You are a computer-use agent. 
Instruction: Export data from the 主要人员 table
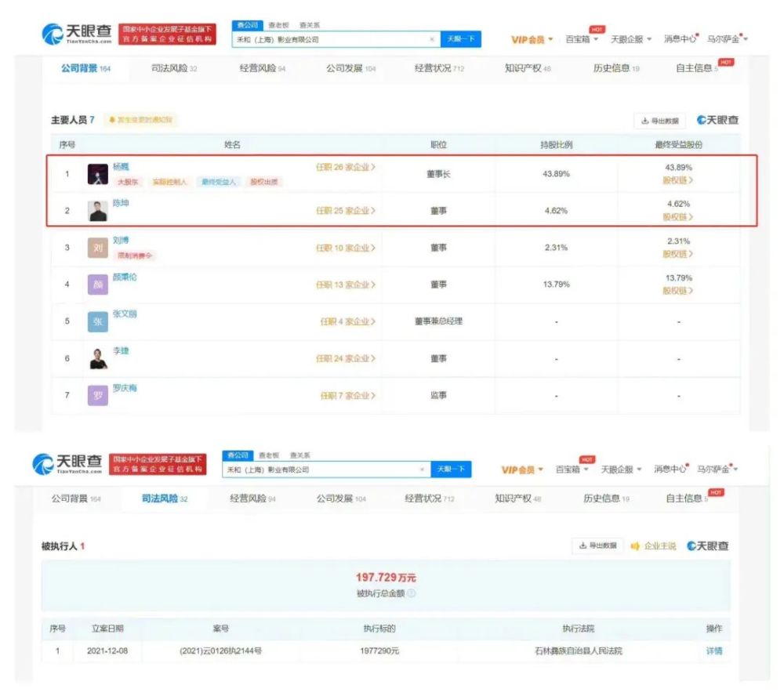[x=659, y=121]
